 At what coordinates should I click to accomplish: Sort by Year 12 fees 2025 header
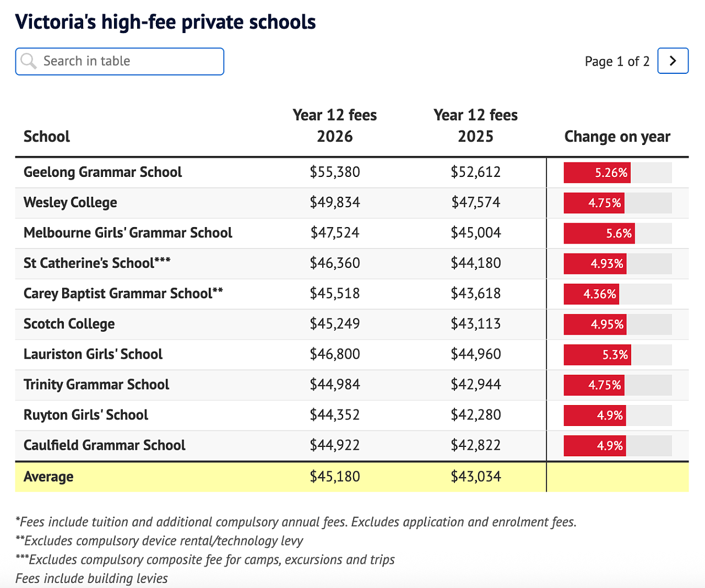(476, 126)
